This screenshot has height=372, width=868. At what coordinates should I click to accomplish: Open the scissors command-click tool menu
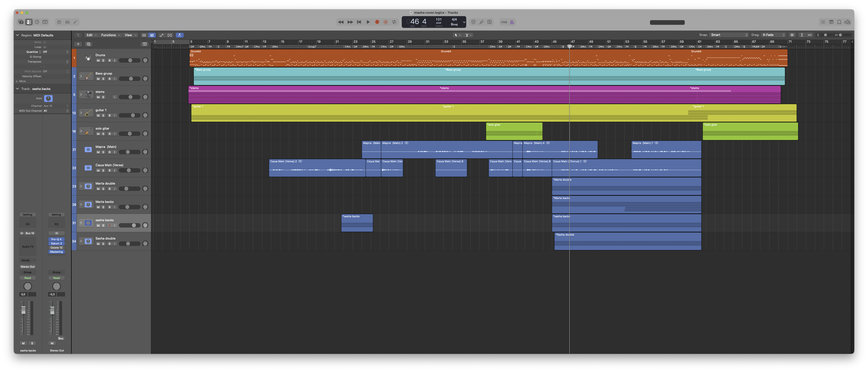point(468,35)
